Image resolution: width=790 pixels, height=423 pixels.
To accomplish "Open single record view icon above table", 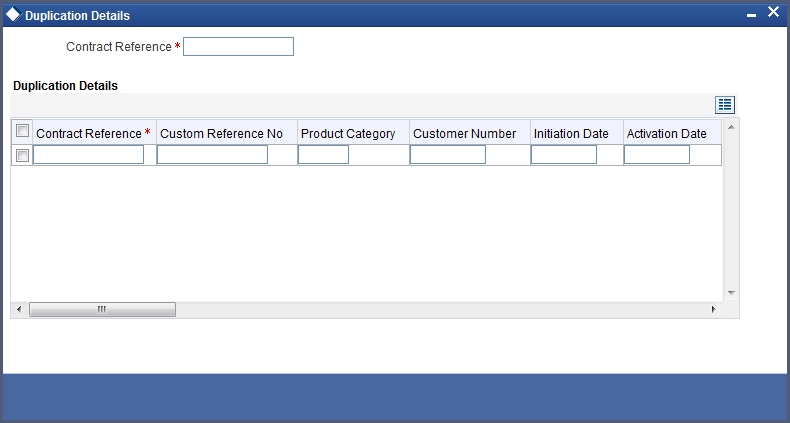I will click(x=725, y=105).
